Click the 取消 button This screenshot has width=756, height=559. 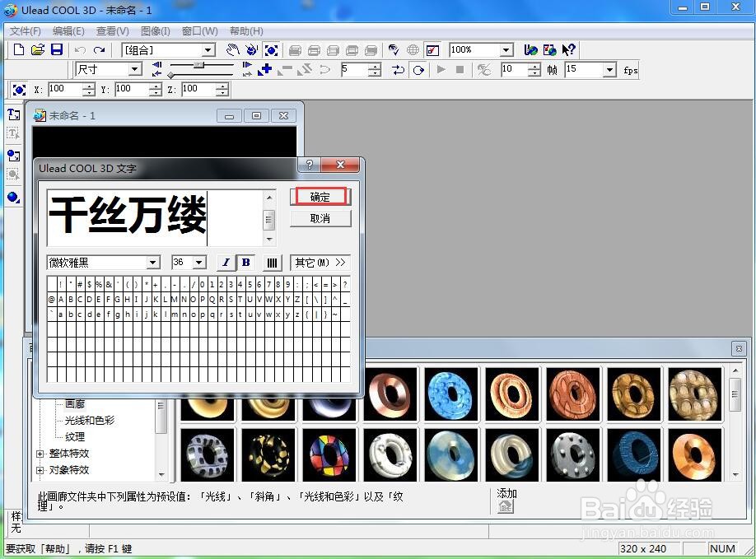(320, 218)
